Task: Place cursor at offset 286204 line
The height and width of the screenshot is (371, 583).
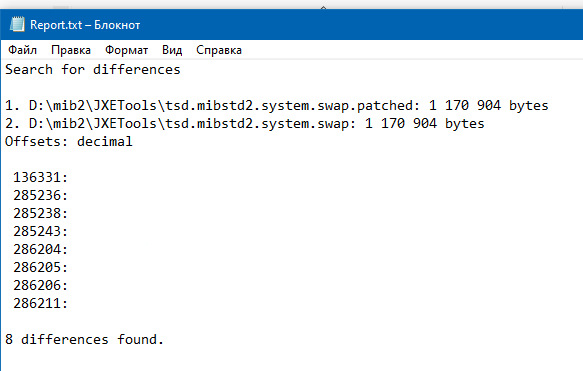Action: [x=41, y=249]
